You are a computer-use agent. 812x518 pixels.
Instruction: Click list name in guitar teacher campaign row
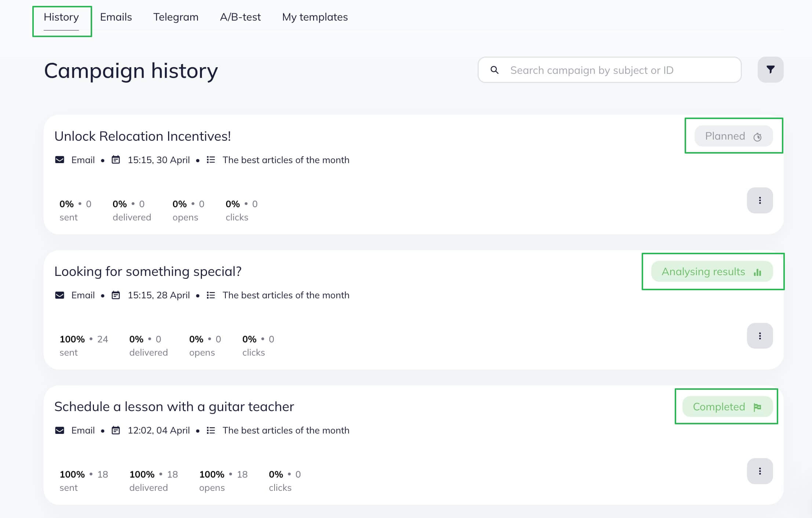tap(286, 430)
